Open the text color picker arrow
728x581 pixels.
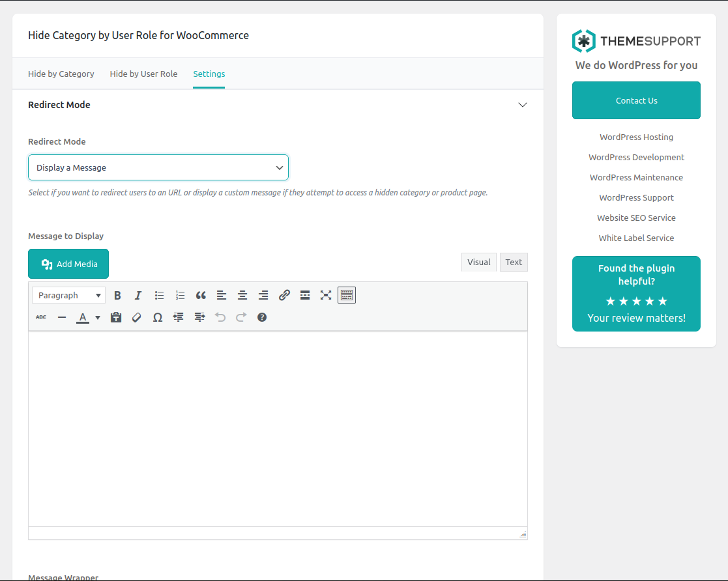(98, 317)
